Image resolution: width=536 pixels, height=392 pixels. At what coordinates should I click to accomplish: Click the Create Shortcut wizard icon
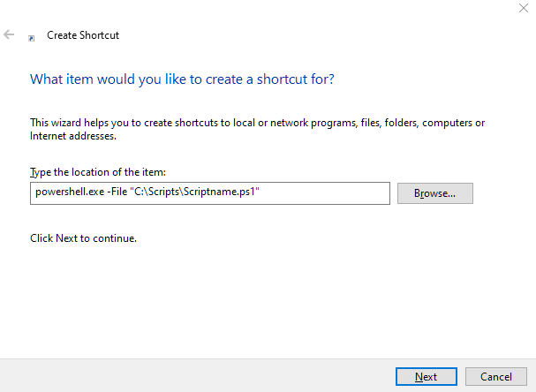(32, 37)
